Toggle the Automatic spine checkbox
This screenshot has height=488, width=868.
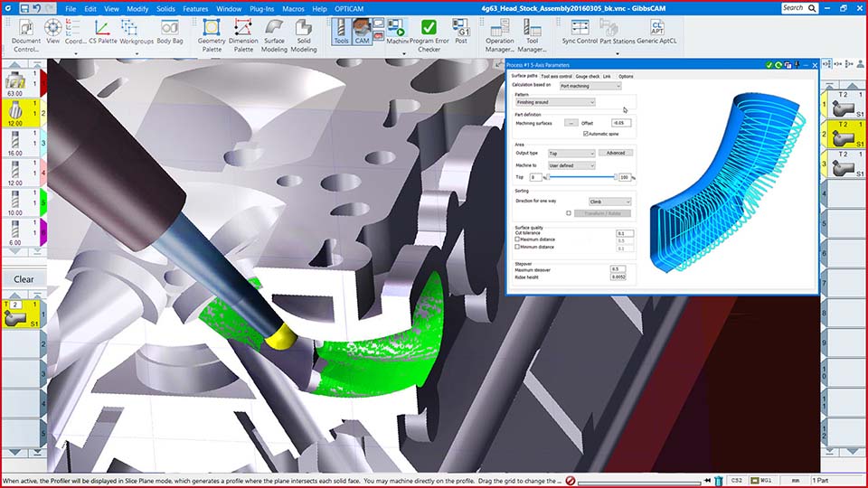click(x=586, y=134)
